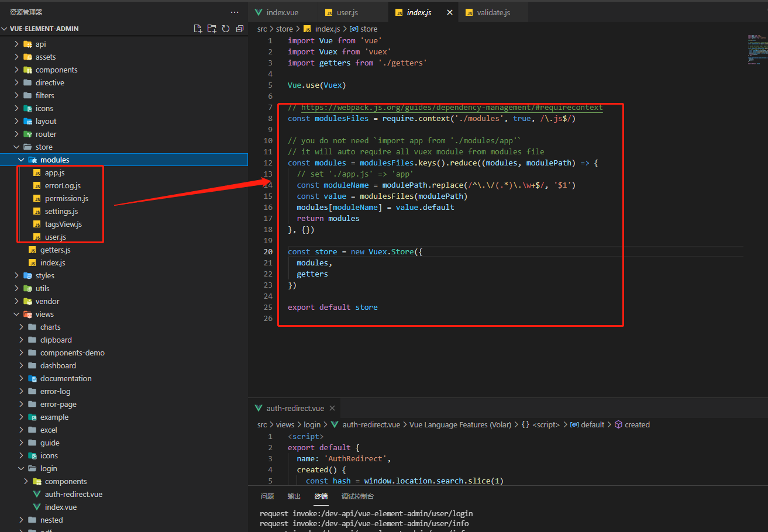Open the webpack.js.org link in the comment

coord(452,108)
